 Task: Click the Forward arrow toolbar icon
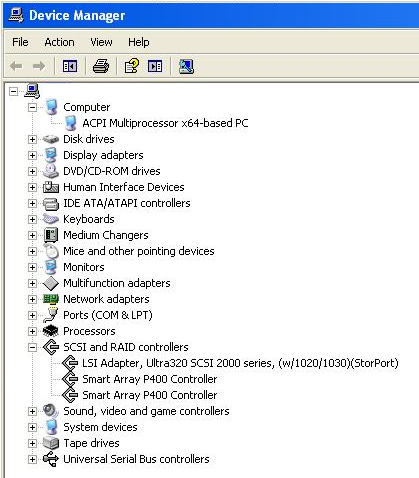click(x=39, y=66)
